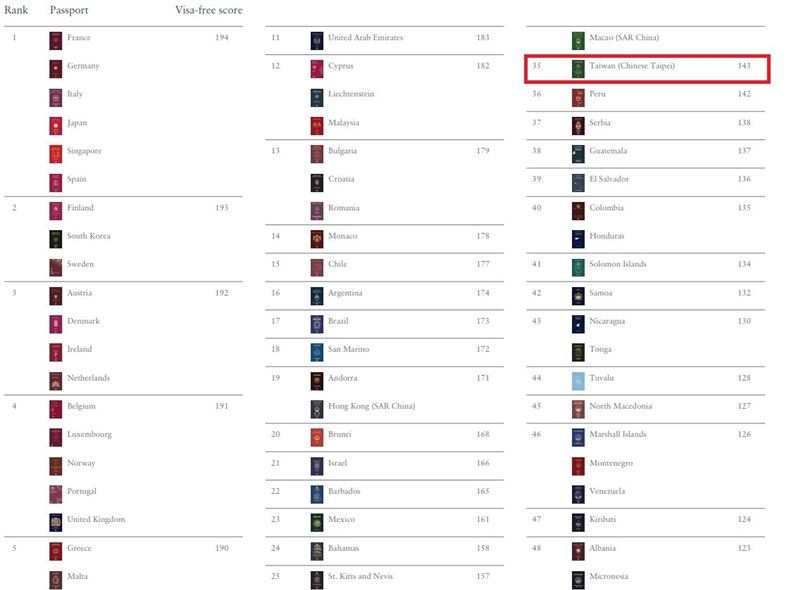Open the Singapore country link
The width and height of the screenshot is (800, 590).
pos(84,151)
